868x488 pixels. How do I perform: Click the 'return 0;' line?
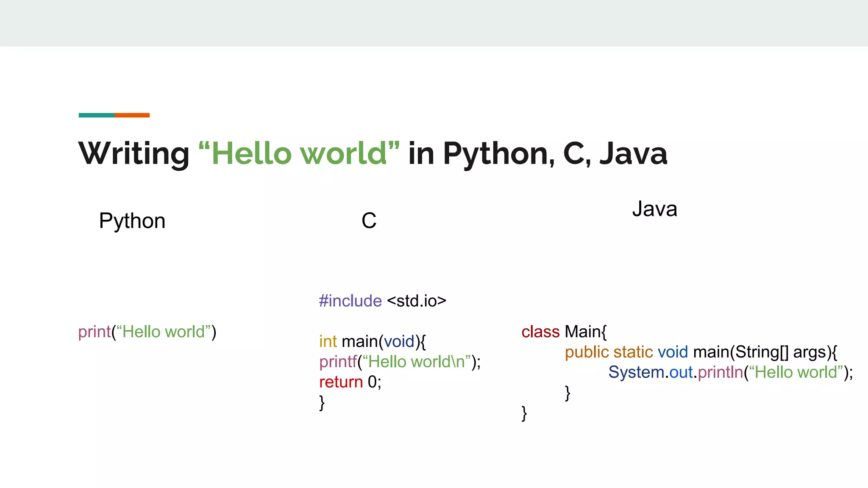350,382
